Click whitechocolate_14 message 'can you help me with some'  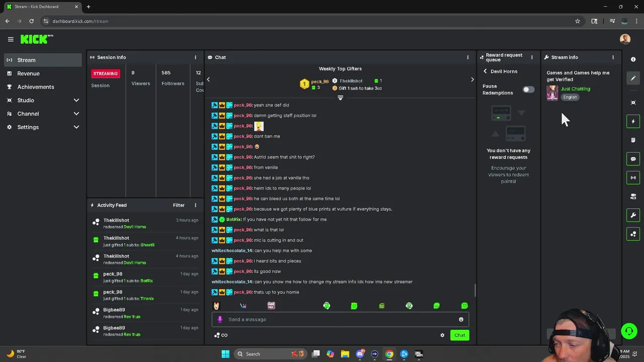point(283,250)
